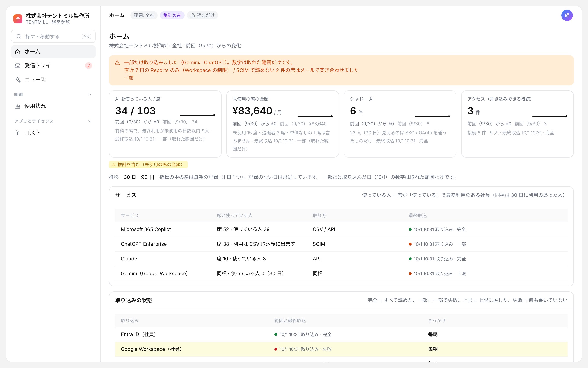Click the warning triangle icon in banner
Viewport: 588px width, 368px height.
pyautogui.click(x=117, y=63)
